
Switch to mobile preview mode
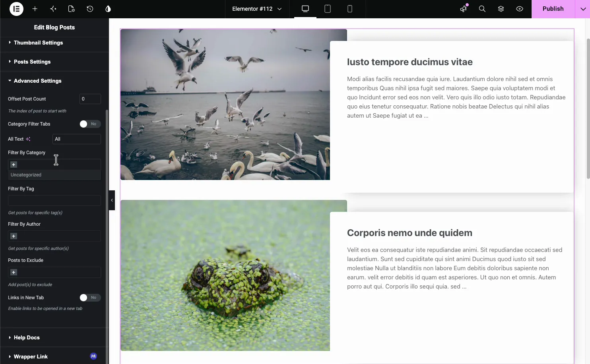[350, 9]
